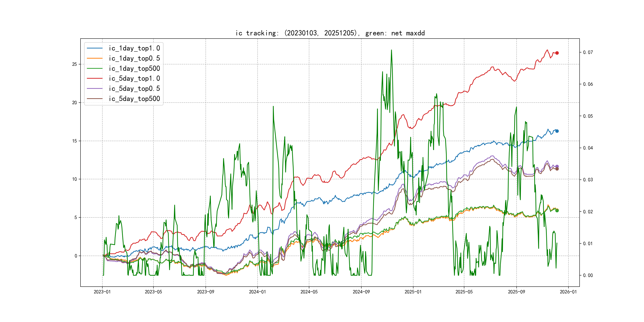
Task: Click the purple legend line swatch
Action: point(94,88)
